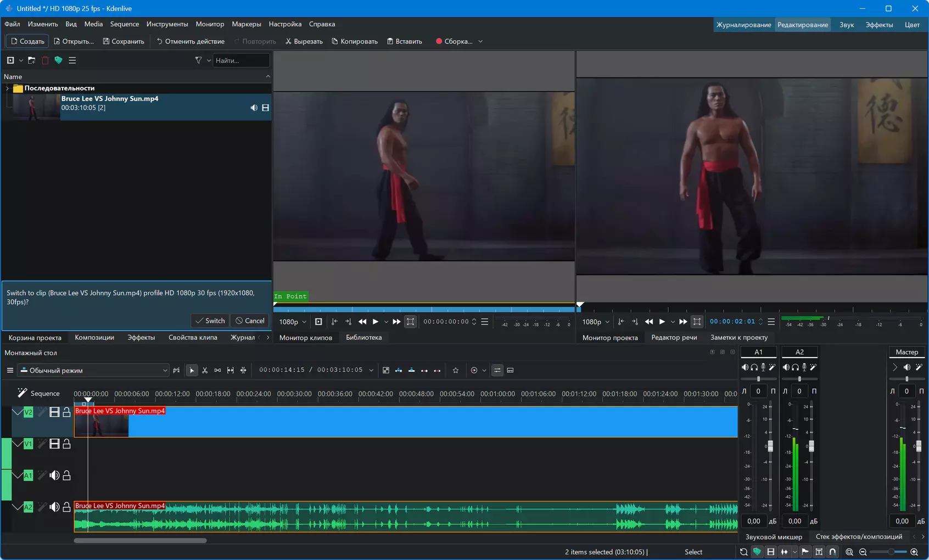Image resolution: width=929 pixels, height=560 pixels.
Task: Expand the Последовательности folder
Action: [x=7, y=88]
